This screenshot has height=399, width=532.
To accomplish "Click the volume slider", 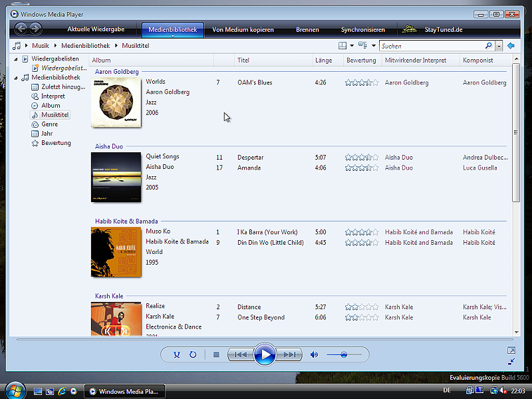I will tap(344, 354).
